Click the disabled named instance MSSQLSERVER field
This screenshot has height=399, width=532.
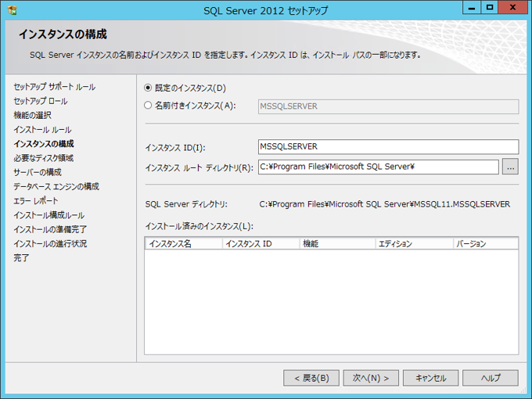coord(388,106)
